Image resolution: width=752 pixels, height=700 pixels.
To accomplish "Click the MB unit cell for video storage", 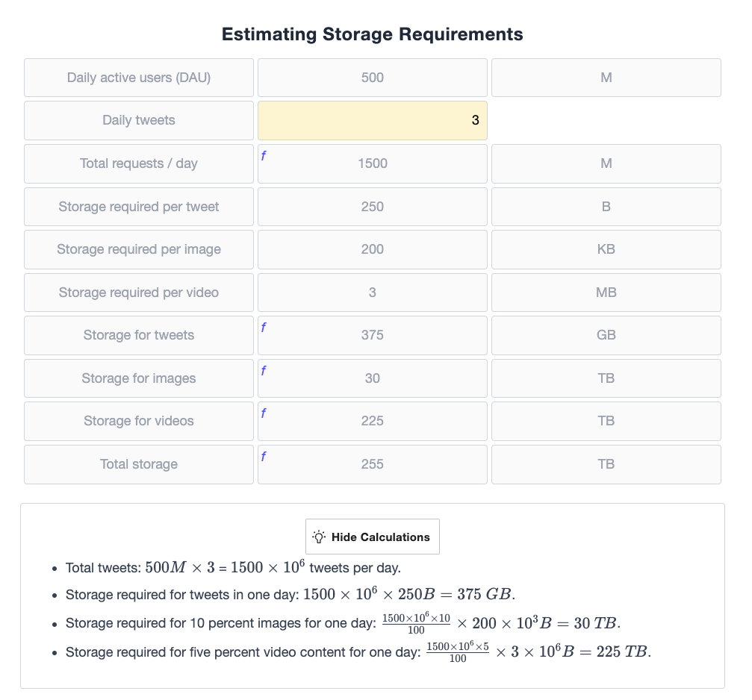I will [x=606, y=293].
